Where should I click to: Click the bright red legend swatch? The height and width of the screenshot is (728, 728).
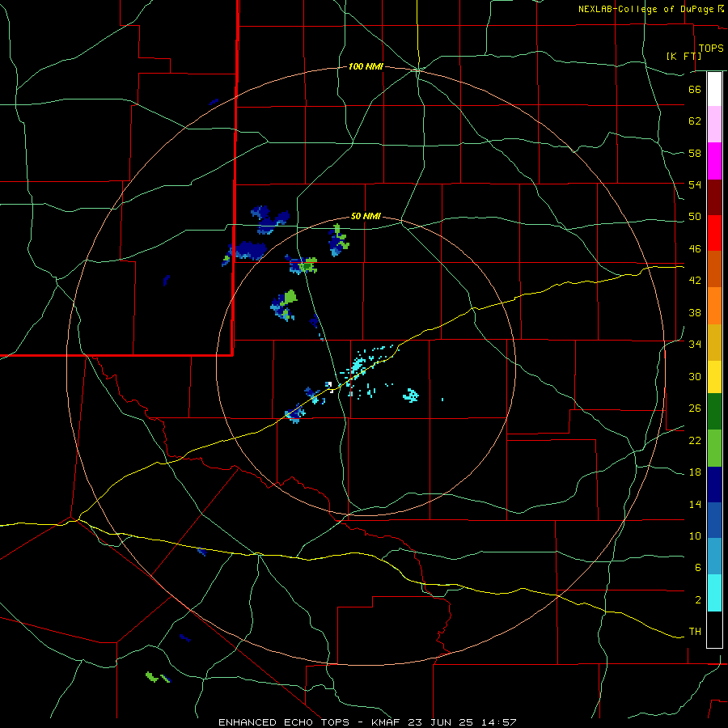[x=714, y=233]
